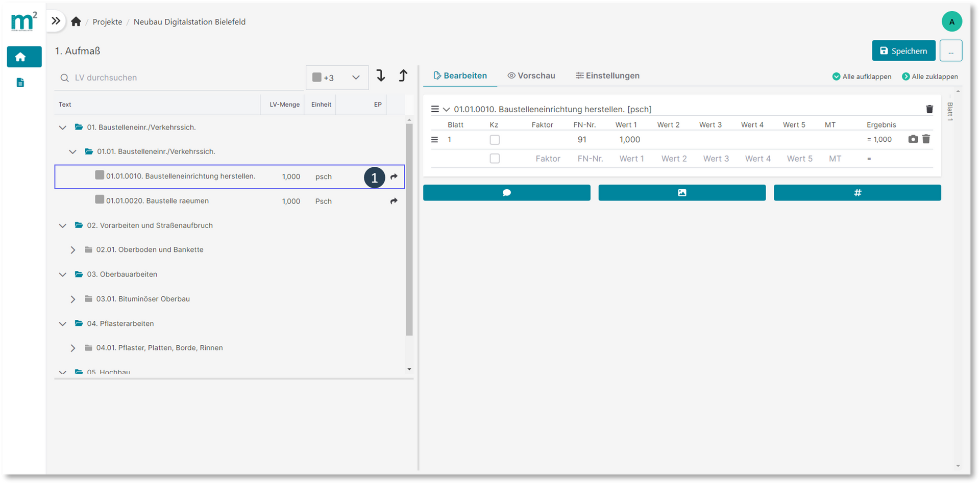Expand subfolder 02.01. Oberboden und Bankette
Image resolution: width=980 pixels, height=484 pixels.
coord(73,250)
